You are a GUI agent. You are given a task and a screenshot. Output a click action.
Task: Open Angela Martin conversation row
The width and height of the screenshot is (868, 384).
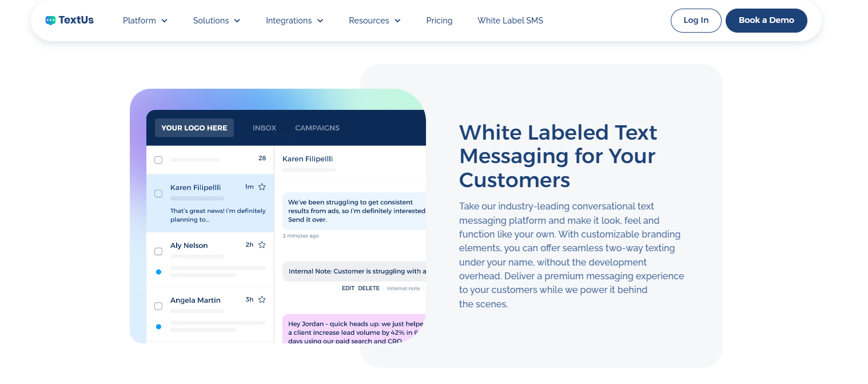point(210,314)
